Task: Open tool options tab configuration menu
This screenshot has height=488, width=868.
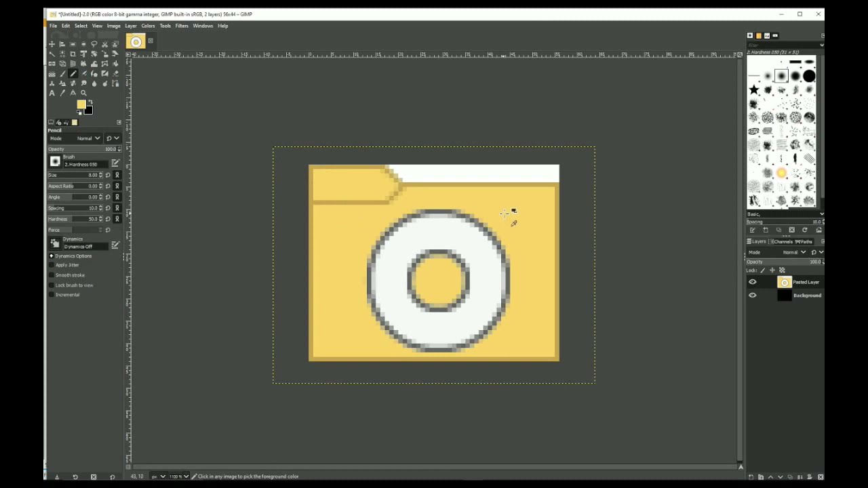Action: click(x=119, y=123)
